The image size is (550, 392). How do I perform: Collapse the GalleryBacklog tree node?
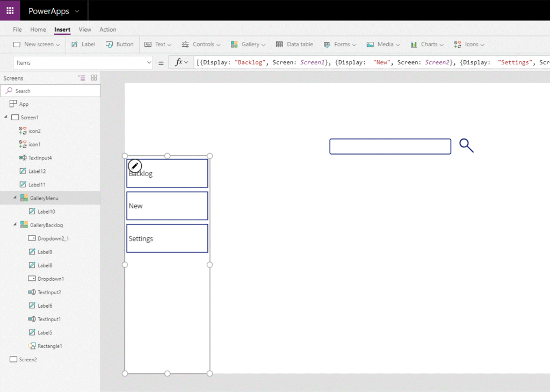click(x=15, y=224)
